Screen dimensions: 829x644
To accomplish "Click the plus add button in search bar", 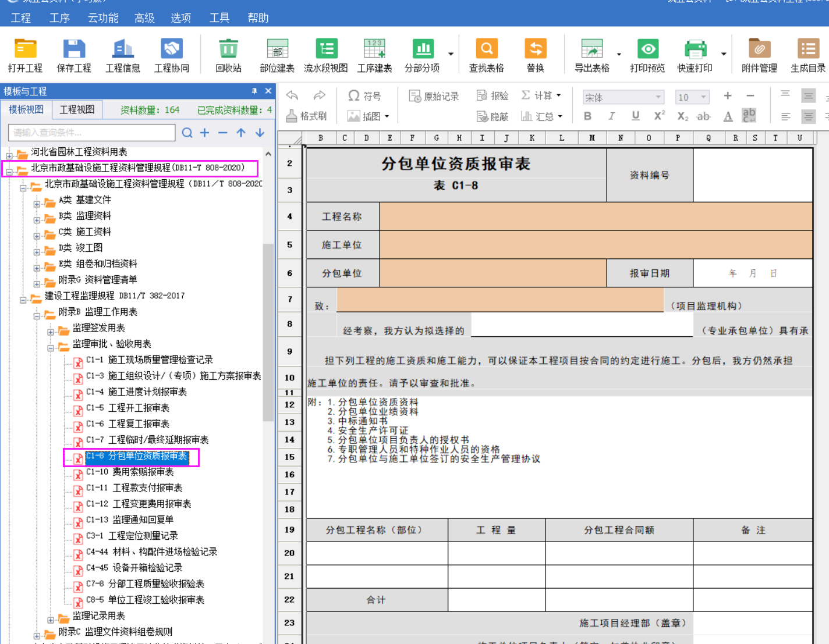I will coord(204,133).
